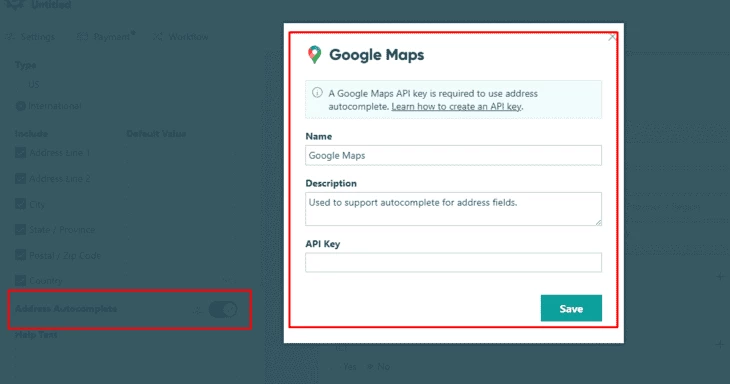Toggle the Country checkbox
This screenshot has height=384, width=730.
click(20, 281)
